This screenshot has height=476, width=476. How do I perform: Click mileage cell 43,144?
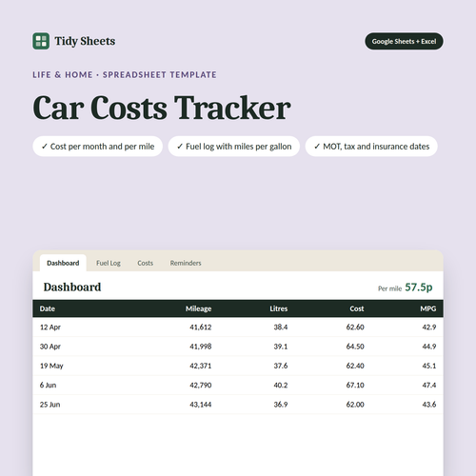(x=201, y=405)
